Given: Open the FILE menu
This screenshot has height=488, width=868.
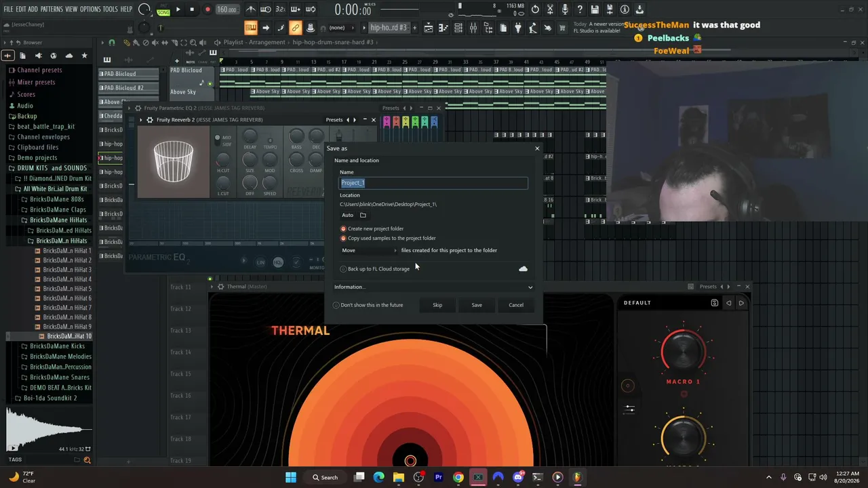Looking at the screenshot, I should (x=9, y=9).
